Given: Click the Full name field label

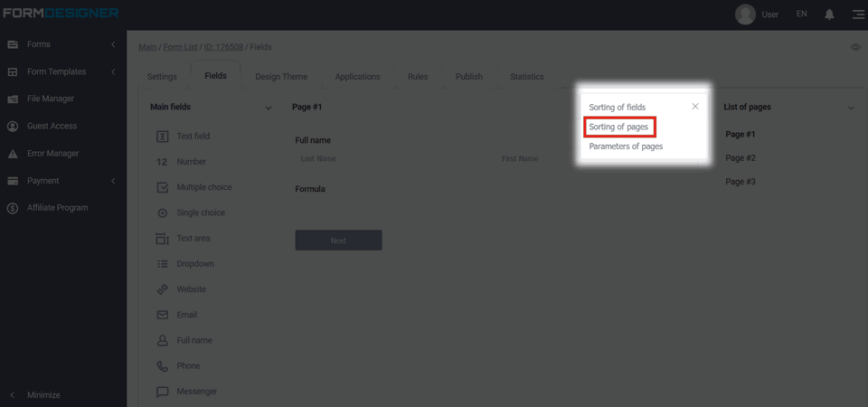Looking at the screenshot, I should (313, 141).
